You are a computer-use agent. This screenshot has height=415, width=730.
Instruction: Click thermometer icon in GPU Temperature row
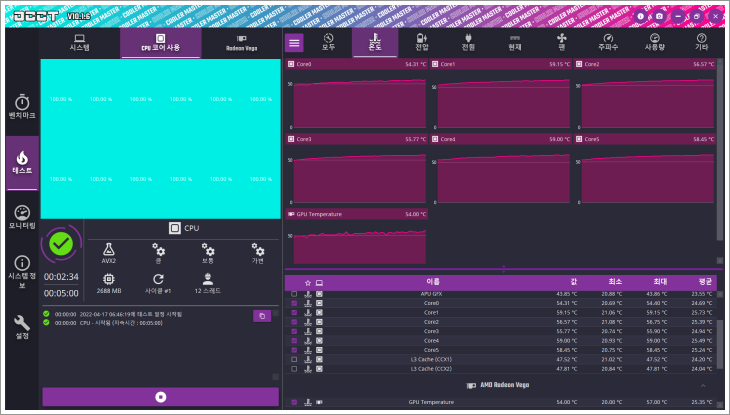point(307,402)
